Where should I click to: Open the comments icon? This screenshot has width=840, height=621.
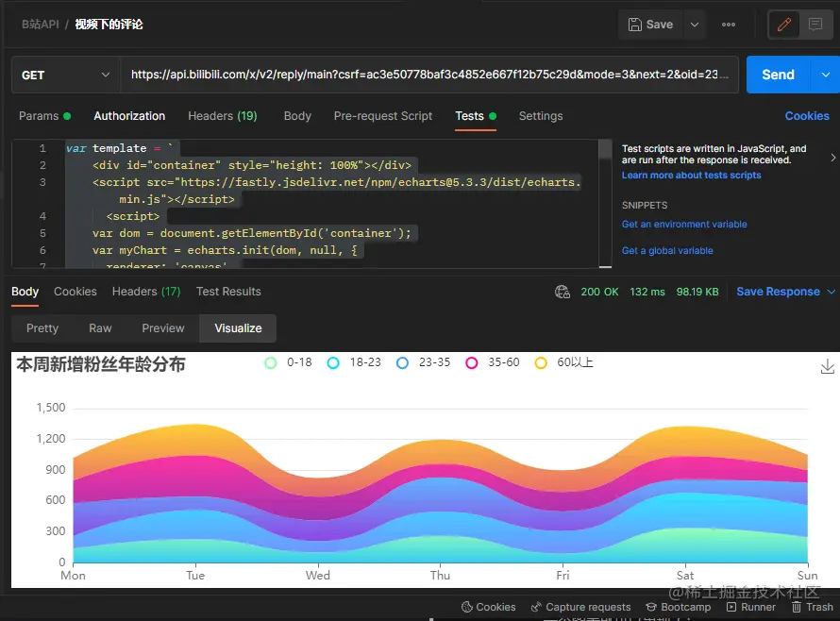coord(815,25)
